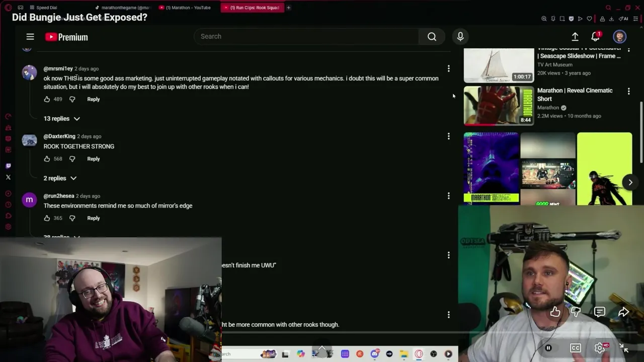
Task: Show hidden tray icons via taskbar chevron
Action: click(322, 348)
